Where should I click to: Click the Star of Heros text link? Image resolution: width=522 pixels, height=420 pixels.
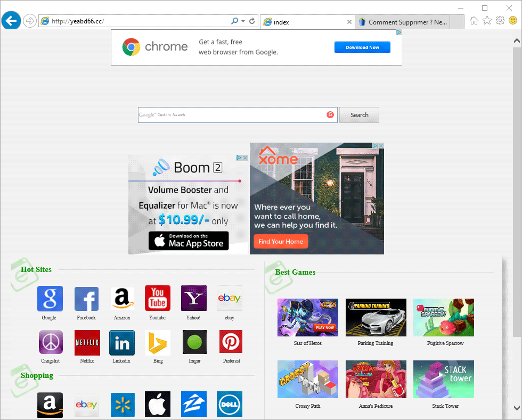tap(308, 343)
